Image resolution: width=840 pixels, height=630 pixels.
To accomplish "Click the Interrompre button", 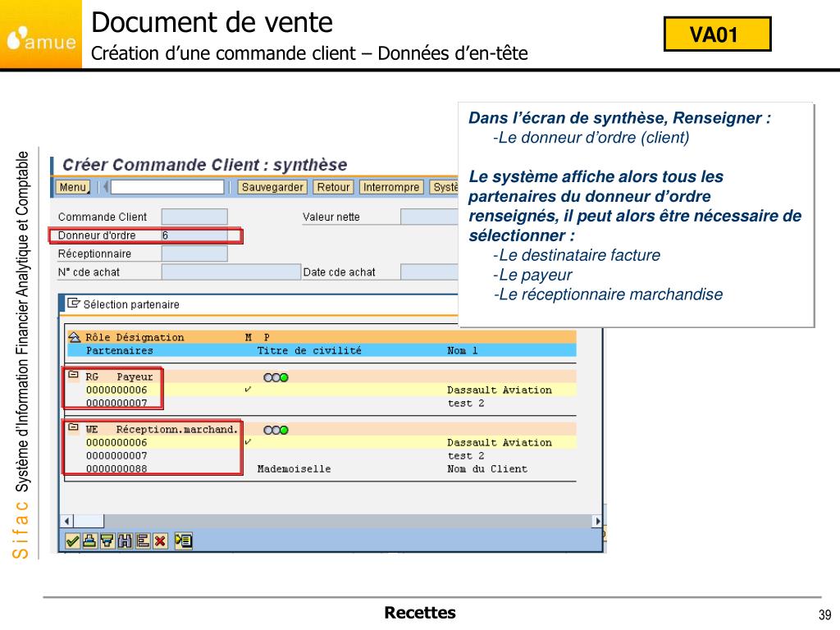I will point(391,187).
